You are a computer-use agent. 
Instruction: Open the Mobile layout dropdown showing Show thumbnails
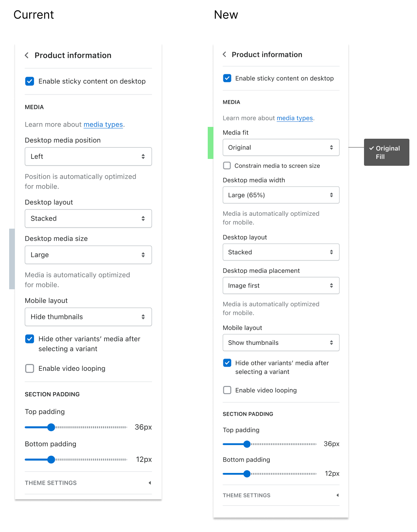(x=281, y=343)
